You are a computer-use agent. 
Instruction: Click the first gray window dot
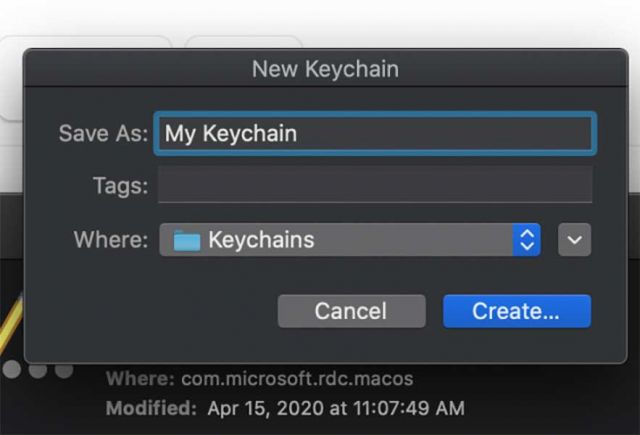(12, 370)
